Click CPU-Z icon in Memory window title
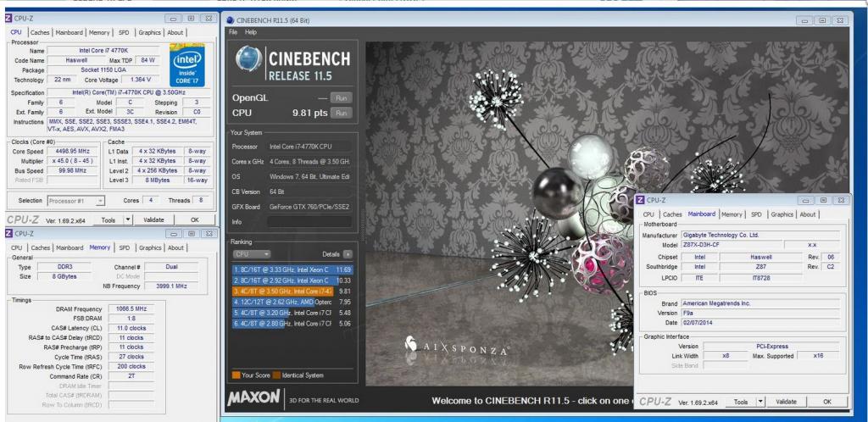This screenshot has height=422, width=868. (8, 233)
